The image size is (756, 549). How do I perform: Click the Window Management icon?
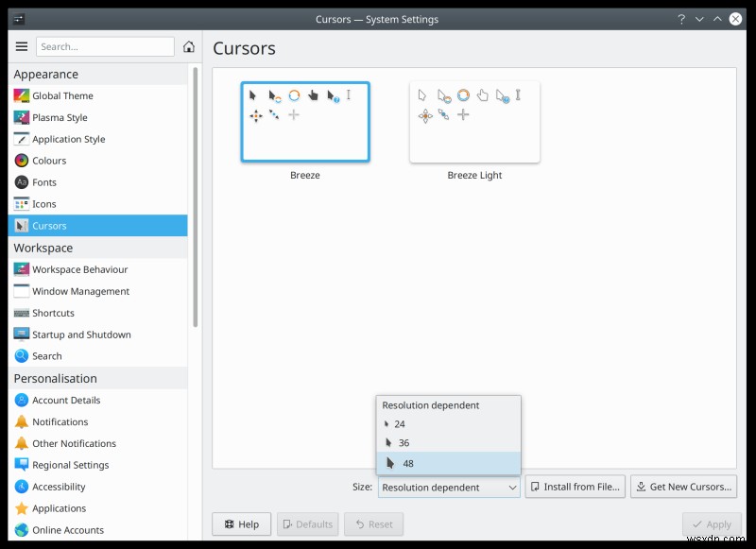22,291
